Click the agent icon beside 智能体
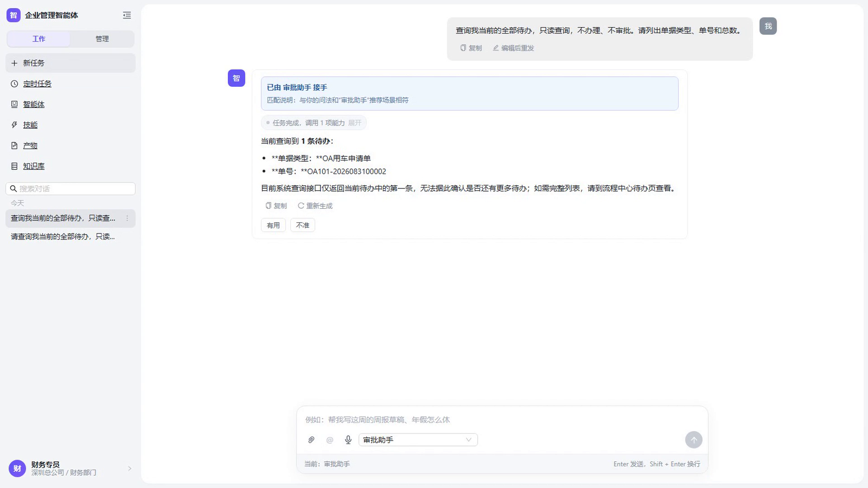This screenshot has width=868, height=488. [14, 104]
